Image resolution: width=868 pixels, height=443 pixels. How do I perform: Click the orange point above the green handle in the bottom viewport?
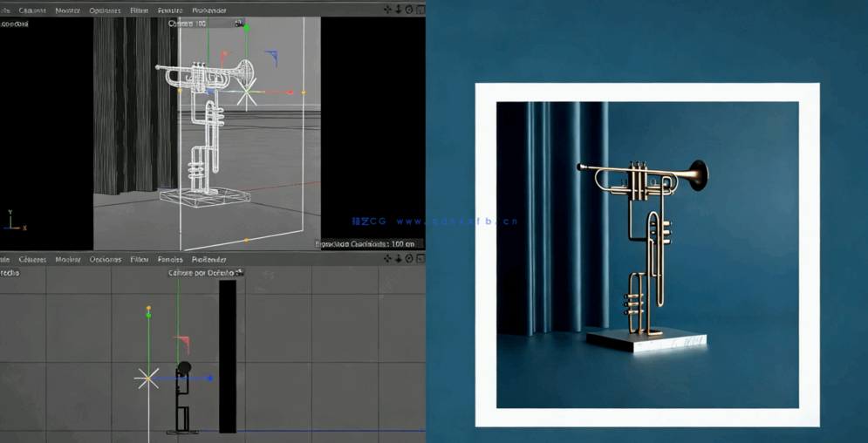click(x=148, y=308)
